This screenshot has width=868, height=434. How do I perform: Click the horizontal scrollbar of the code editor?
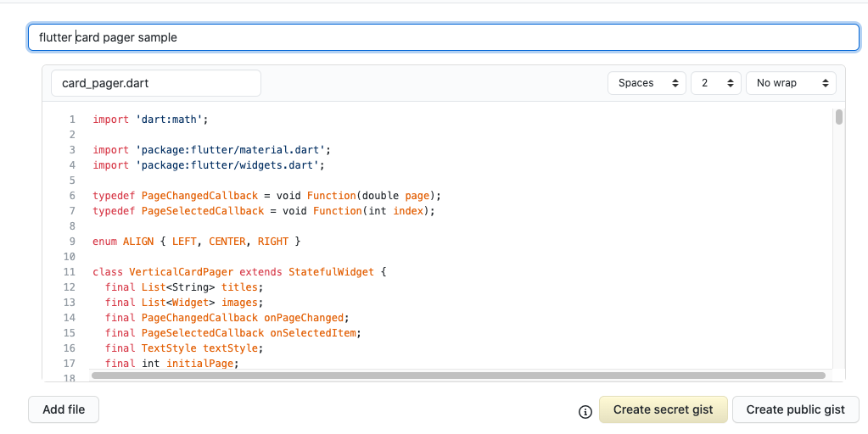coord(458,376)
